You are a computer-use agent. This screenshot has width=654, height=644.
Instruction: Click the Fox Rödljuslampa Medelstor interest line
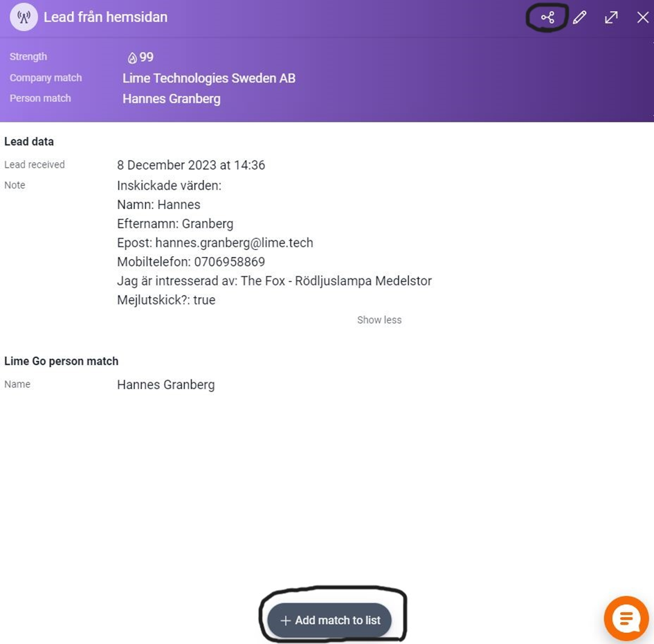pyautogui.click(x=275, y=281)
